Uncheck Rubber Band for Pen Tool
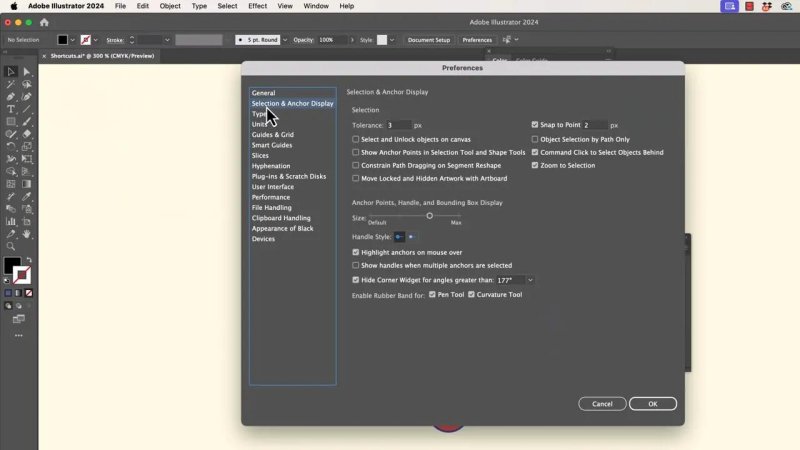This screenshot has width=800, height=450. pyautogui.click(x=432, y=294)
